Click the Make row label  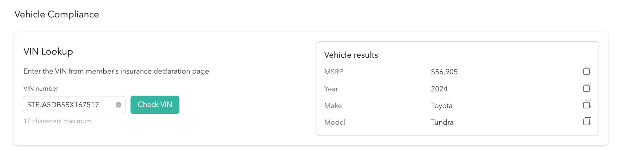(x=333, y=106)
